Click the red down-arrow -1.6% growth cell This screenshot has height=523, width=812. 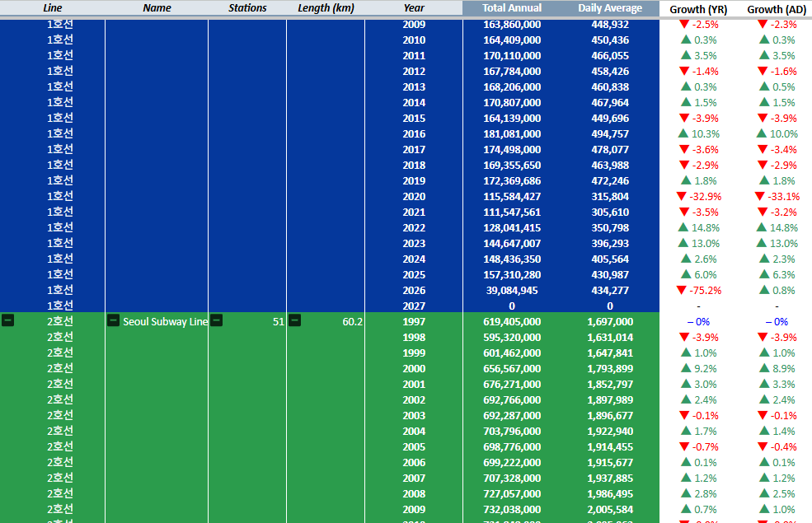[x=777, y=72]
